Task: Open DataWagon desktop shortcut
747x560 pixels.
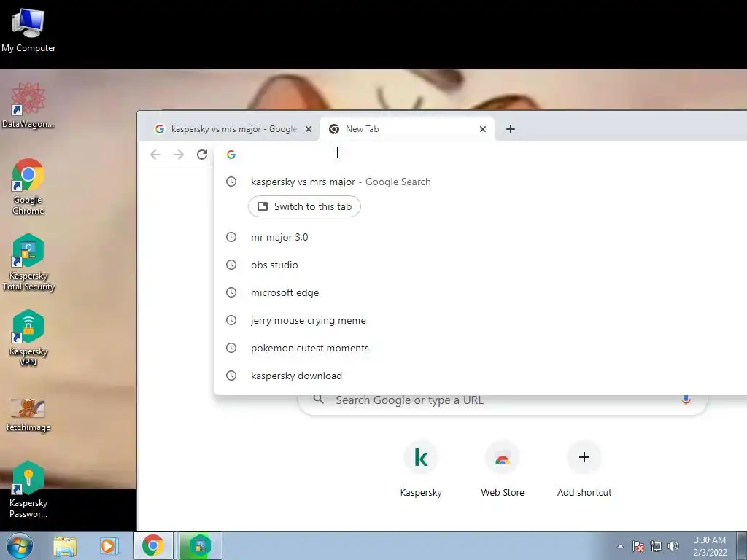Action: (28, 106)
